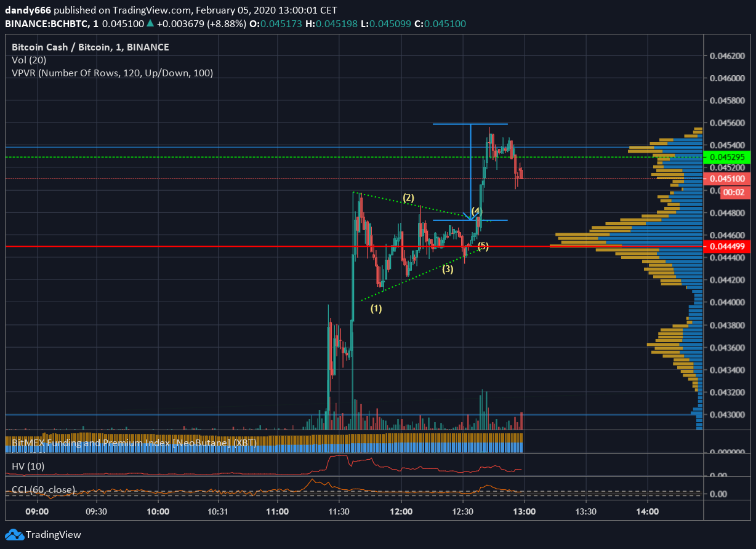Click the +0.003679 (+8.88%) change value
This screenshot has width=756, height=549.
(203, 23)
